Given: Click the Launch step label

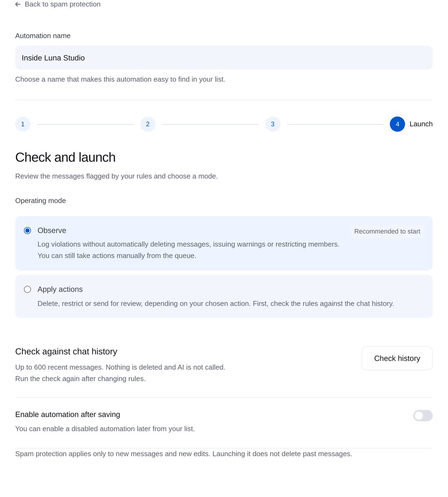Looking at the screenshot, I should (421, 124).
